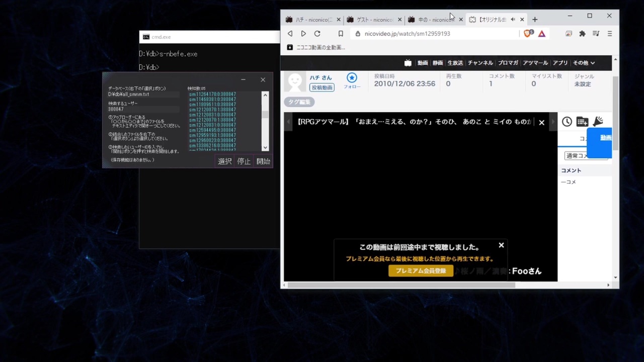Viewport: 644px width, 362px height.
Task: Show site info via the lock icon
Action: click(358, 34)
